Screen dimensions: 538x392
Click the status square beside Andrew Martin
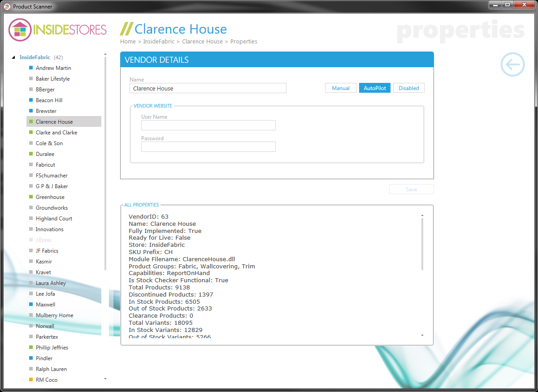pos(31,68)
